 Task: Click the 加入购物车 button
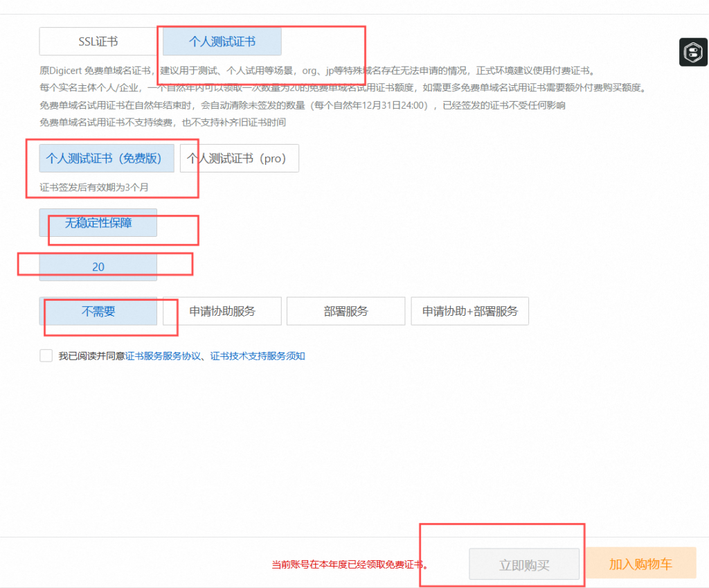[x=640, y=564]
